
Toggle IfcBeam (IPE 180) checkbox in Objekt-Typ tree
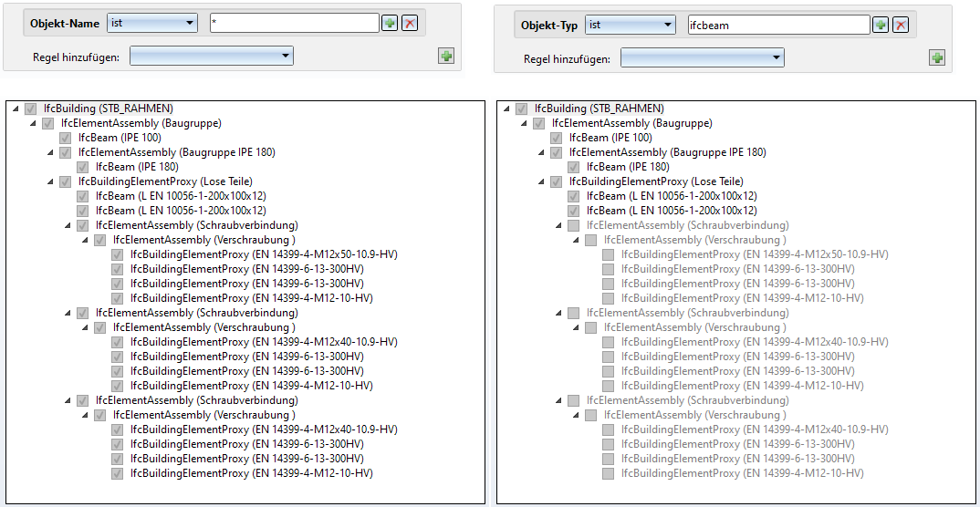tap(573, 168)
